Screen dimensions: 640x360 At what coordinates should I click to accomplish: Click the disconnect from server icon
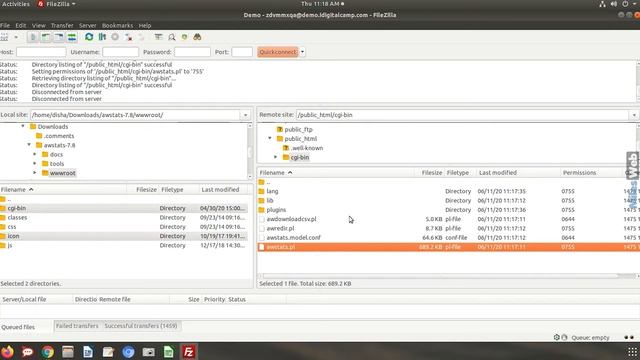(x=129, y=37)
